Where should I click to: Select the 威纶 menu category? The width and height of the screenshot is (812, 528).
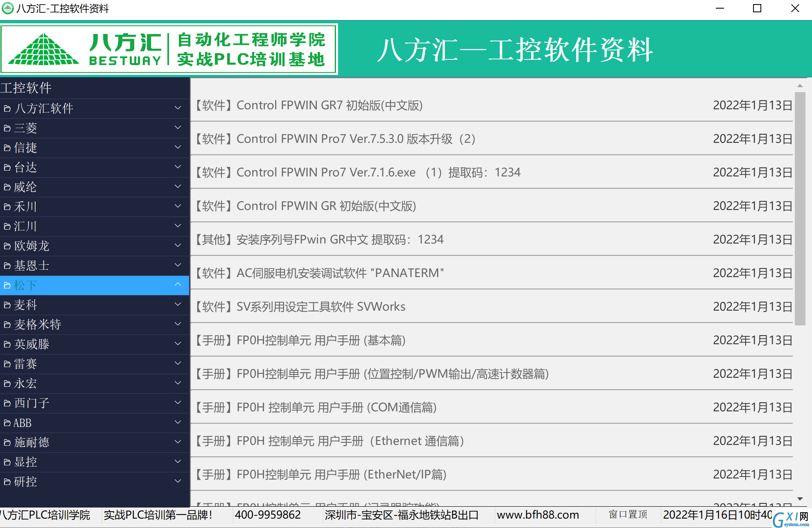tap(95, 187)
